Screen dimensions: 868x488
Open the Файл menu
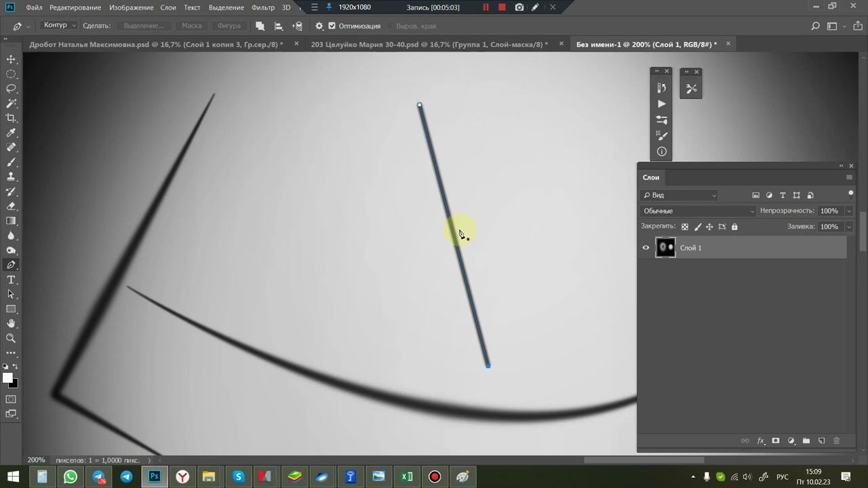coord(34,7)
